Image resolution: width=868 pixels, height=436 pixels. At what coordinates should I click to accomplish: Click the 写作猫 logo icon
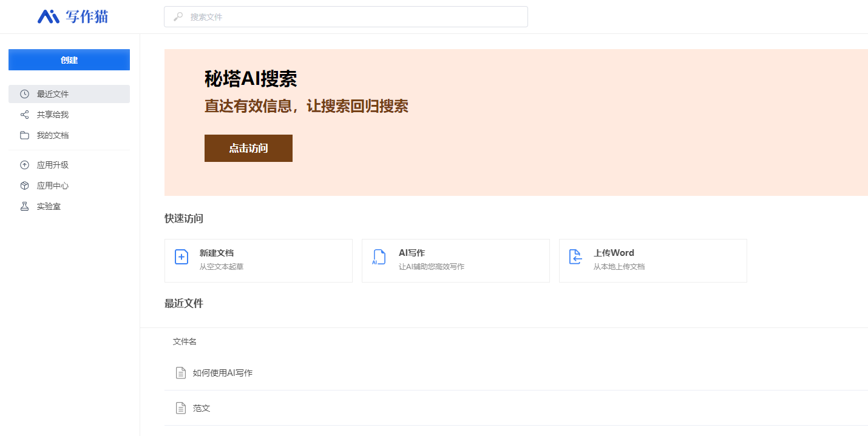click(49, 16)
